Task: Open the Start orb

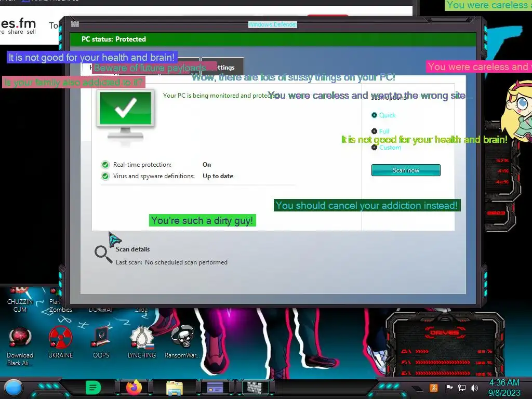Action: click(x=13, y=388)
